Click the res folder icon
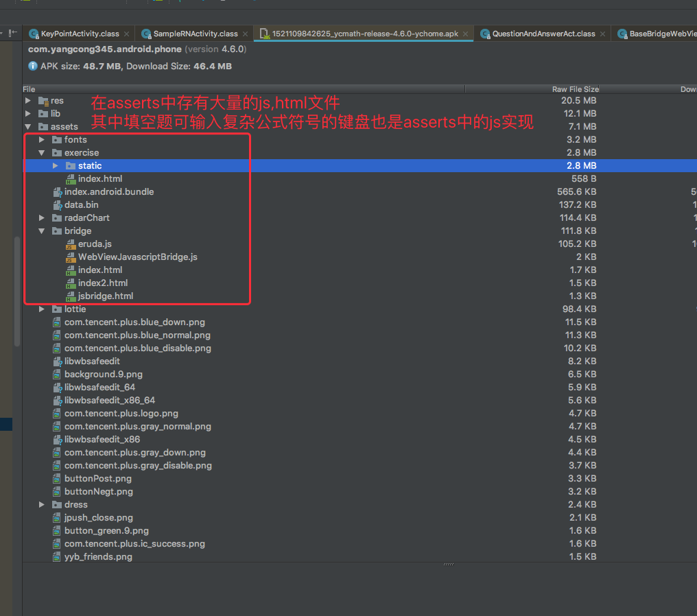The height and width of the screenshot is (616, 697). pos(43,101)
